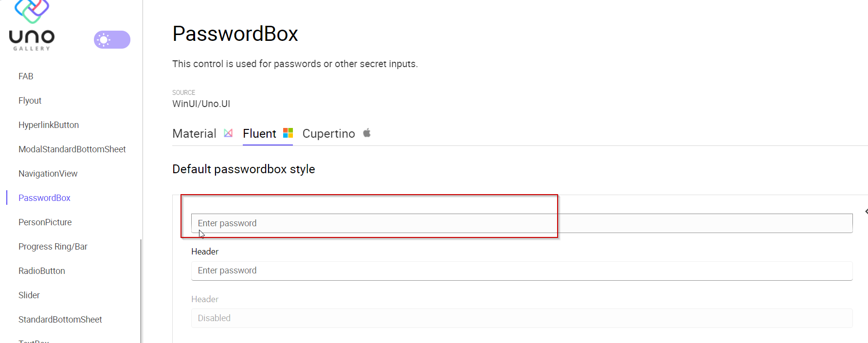
Task: Switch to the Cupertino tab
Action: pyautogui.click(x=329, y=133)
